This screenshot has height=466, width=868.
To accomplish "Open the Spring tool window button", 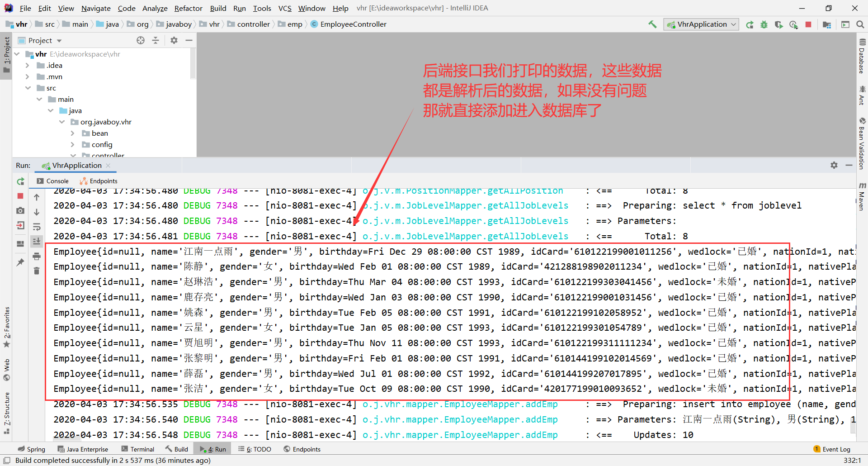I will [x=31, y=449].
